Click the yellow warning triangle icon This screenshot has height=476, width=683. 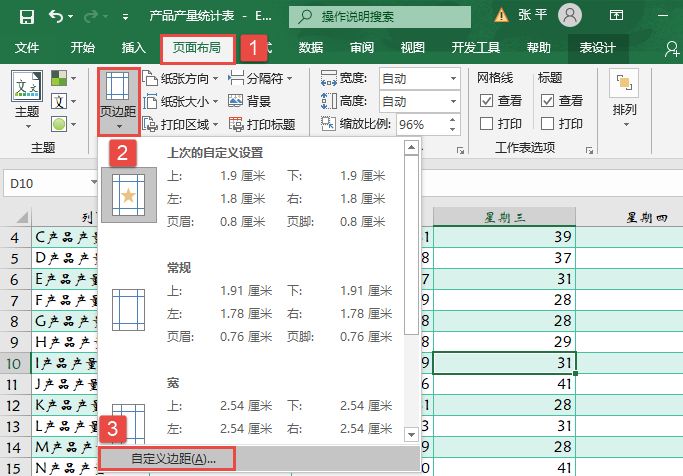coord(501,16)
